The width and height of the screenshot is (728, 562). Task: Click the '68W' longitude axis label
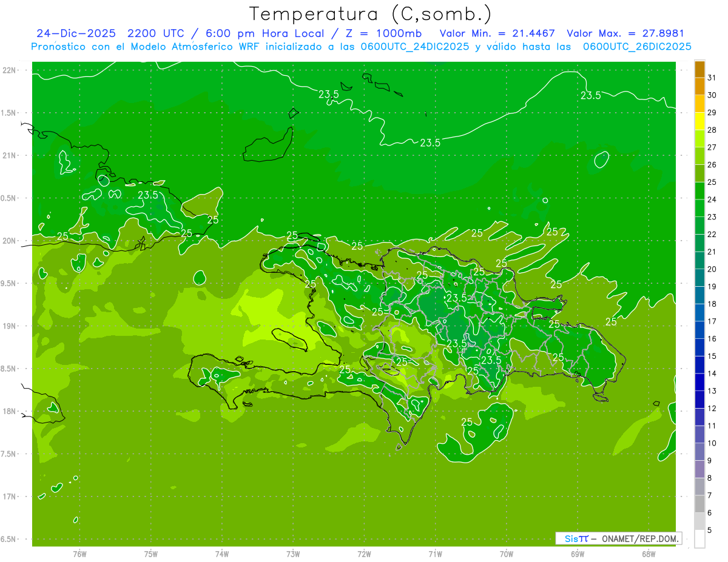click(649, 554)
